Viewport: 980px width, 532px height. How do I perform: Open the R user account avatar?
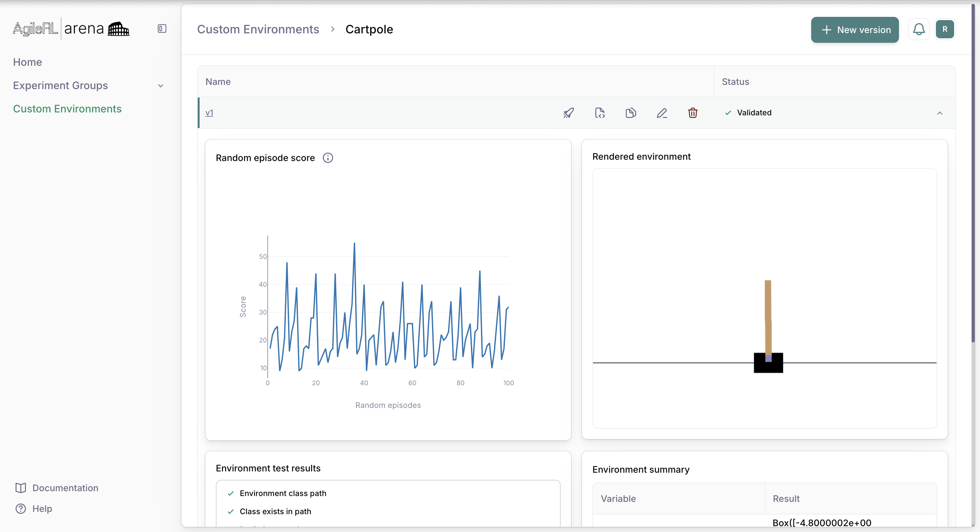click(x=946, y=29)
